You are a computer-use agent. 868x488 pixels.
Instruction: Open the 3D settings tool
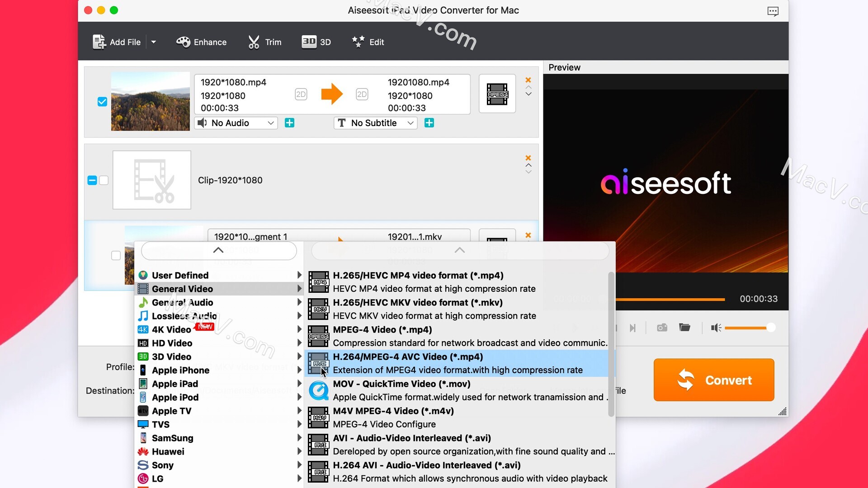(316, 42)
